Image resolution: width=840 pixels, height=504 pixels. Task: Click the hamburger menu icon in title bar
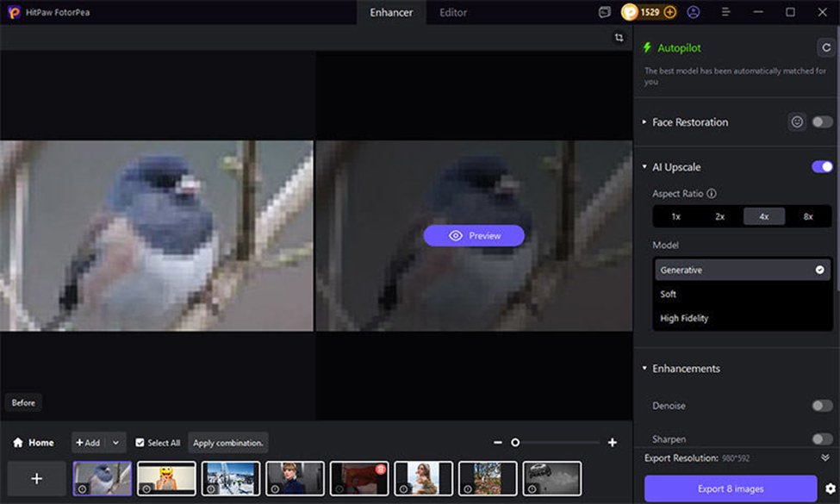[x=726, y=12]
